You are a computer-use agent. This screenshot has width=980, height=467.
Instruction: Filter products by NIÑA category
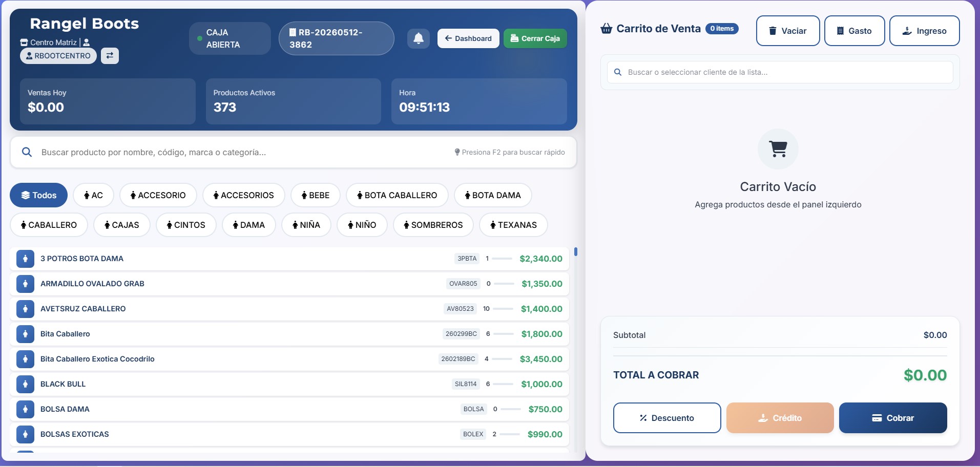pos(306,225)
